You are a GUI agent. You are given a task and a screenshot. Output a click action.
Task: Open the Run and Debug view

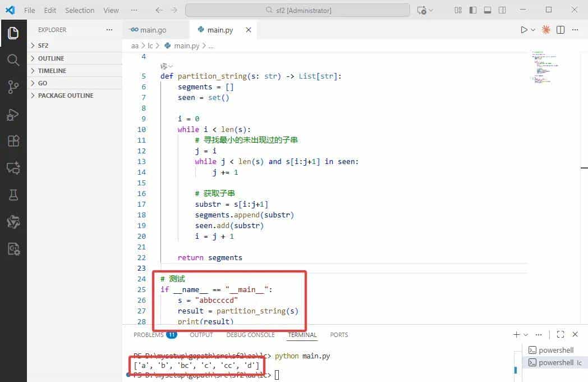tap(13, 114)
